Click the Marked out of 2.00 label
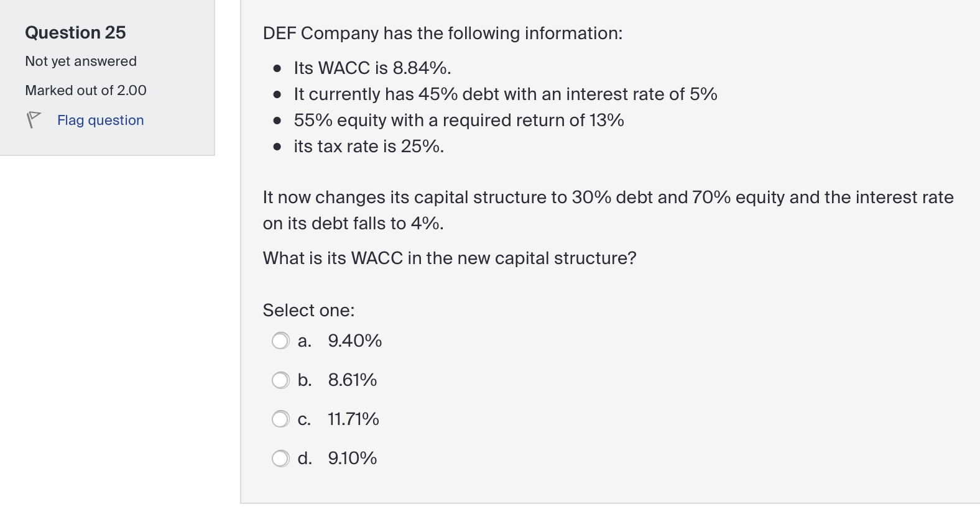This screenshot has height=507, width=980. pos(86,90)
